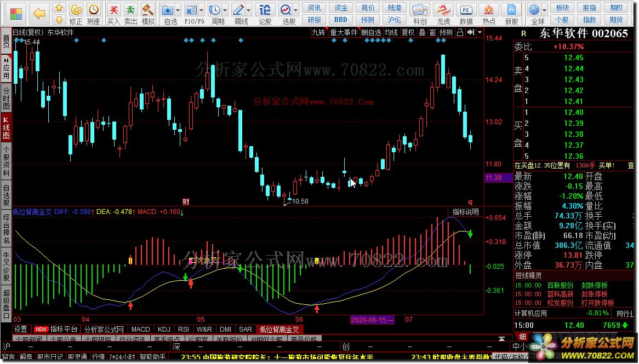Expand the 全球 dropdown arrow
The width and height of the screenshot is (639, 364).
[x=544, y=10]
